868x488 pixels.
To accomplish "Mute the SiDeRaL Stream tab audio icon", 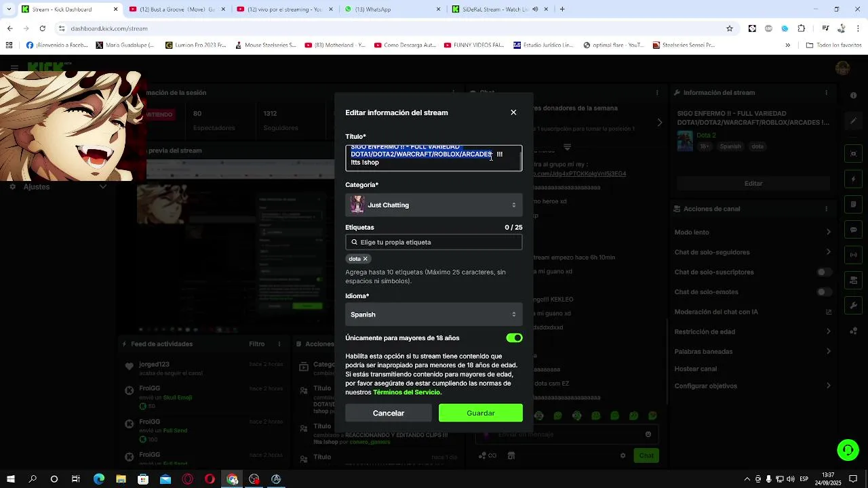I will (535, 9).
